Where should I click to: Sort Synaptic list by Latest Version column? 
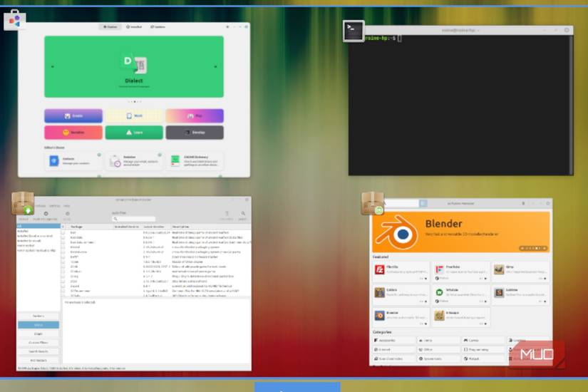[x=156, y=227]
